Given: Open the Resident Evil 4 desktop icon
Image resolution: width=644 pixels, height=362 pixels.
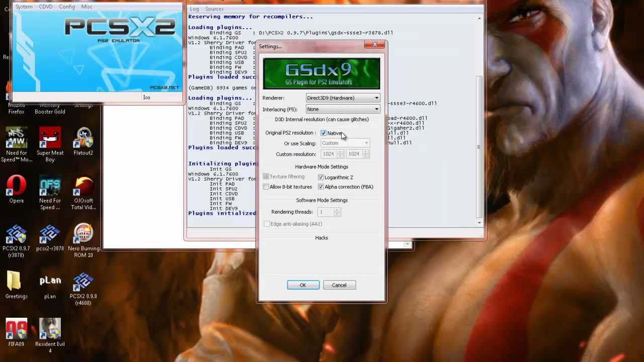Looking at the screenshot, I should [50, 335].
